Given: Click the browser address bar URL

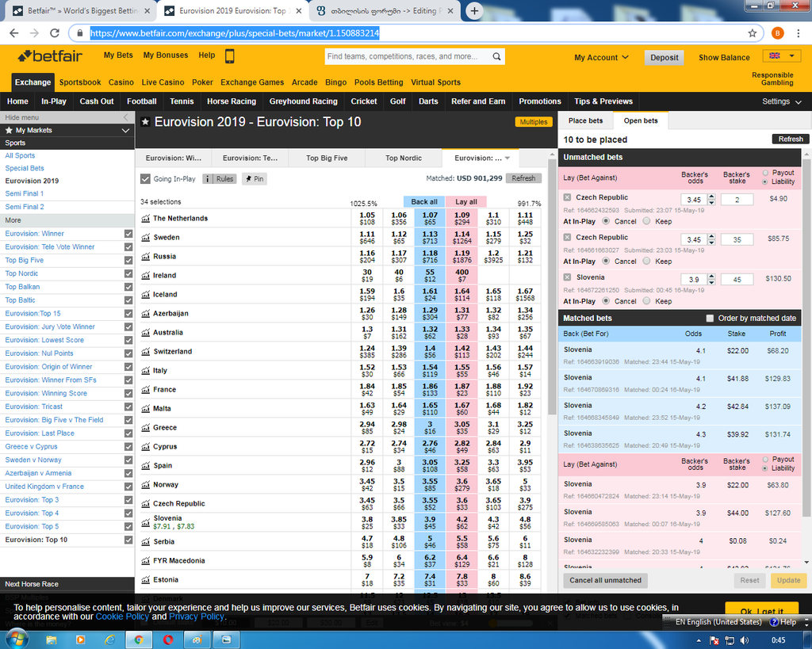Looking at the screenshot, I should 235,33.
